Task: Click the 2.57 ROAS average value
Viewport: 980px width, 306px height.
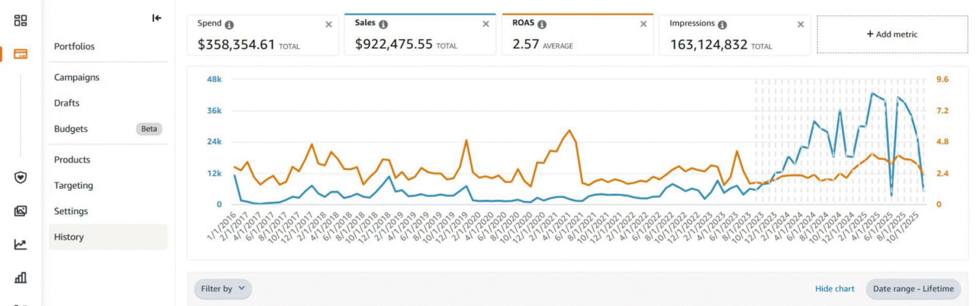Action: click(526, 44)
